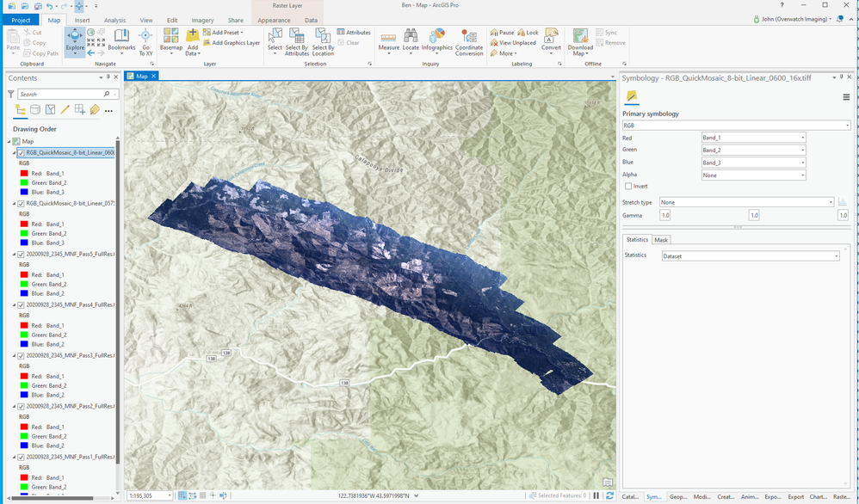This screenshot has height=504, width=859.
Task: Show list by drawing order
Action: (21, 110)
